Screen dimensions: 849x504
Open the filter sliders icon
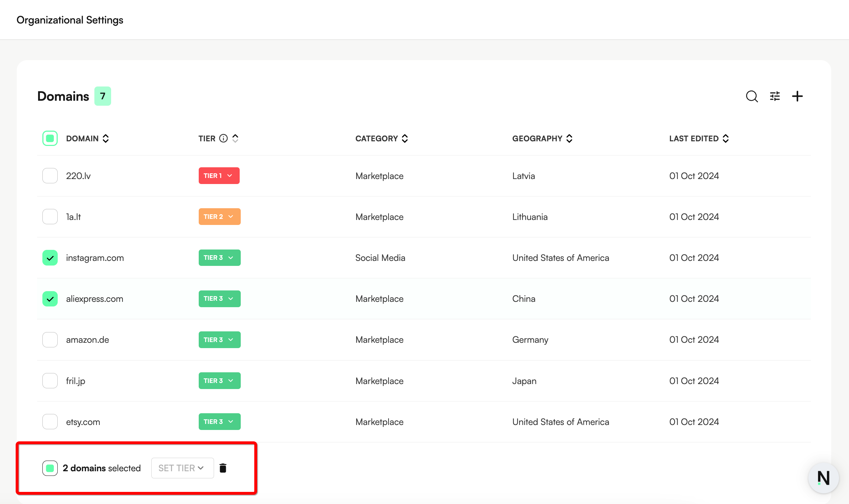click(775, 96)
